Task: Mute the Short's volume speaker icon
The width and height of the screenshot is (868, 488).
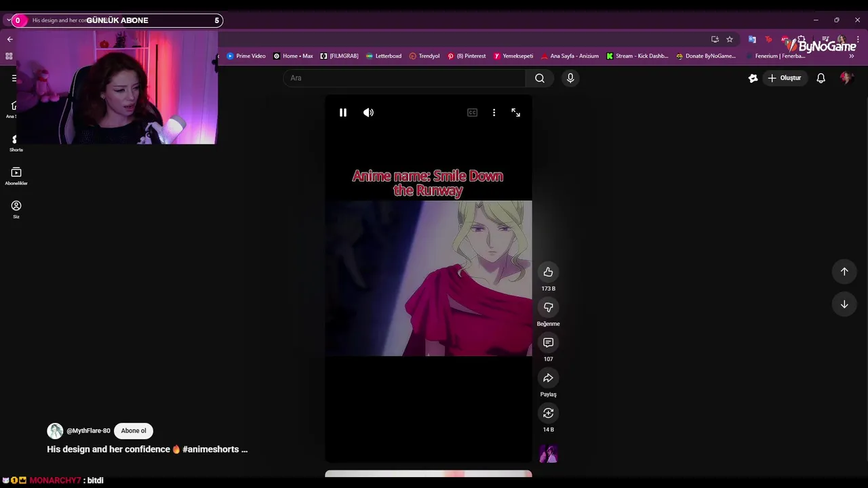Action: (x=368, y=113)
